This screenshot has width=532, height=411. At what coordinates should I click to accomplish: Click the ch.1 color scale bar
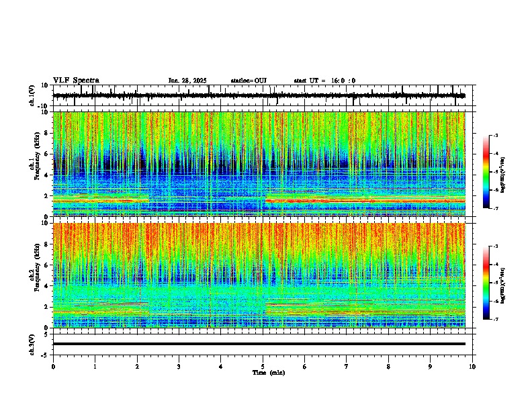coord(486,172)
